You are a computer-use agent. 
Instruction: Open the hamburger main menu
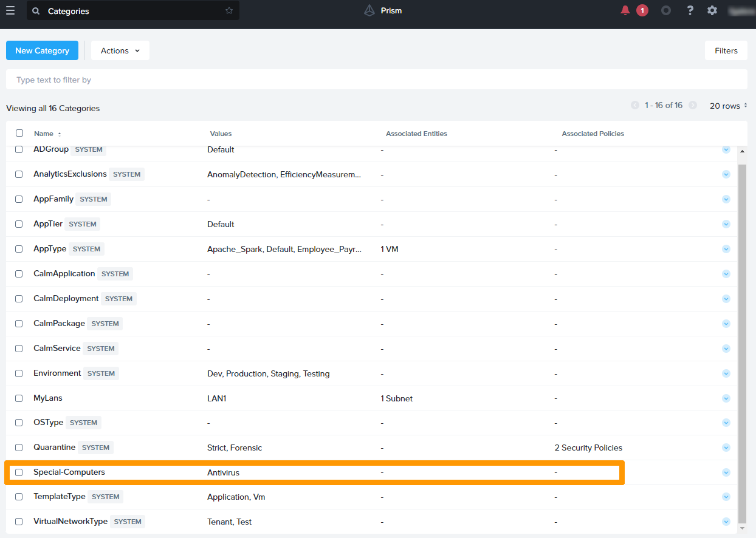(10, 10)
